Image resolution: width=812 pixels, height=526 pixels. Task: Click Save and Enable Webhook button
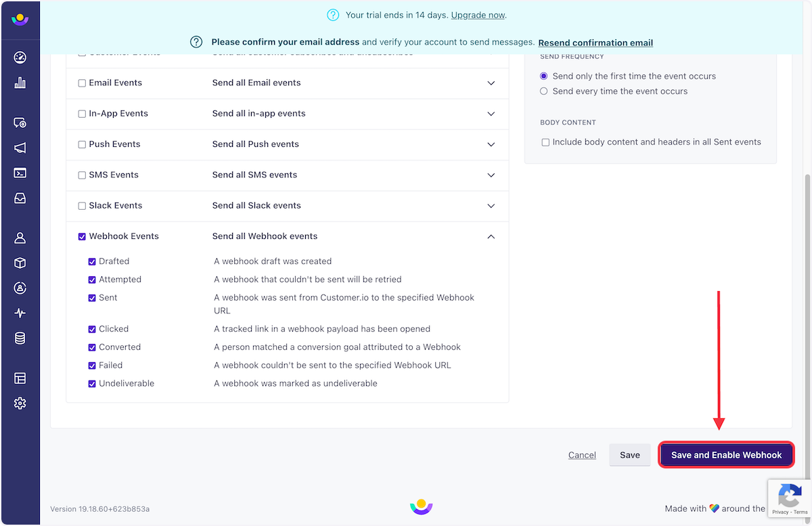point(726,455)
